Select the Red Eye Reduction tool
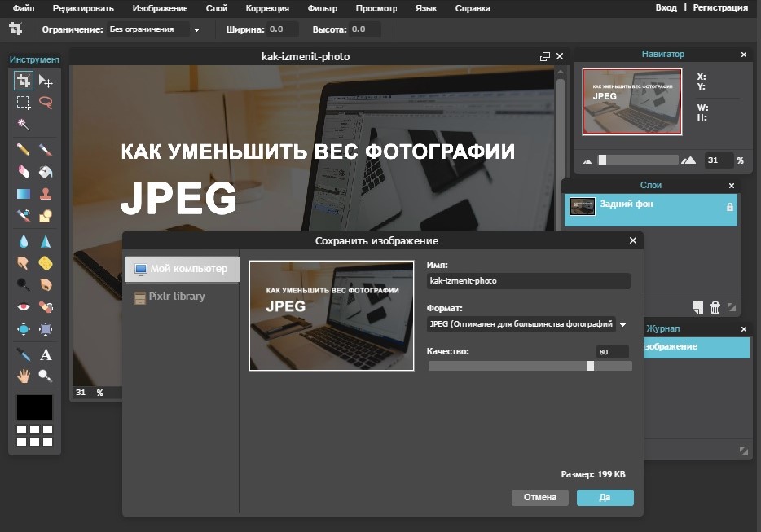The width and height of the screenshot is (761, 532). [24, 307]
